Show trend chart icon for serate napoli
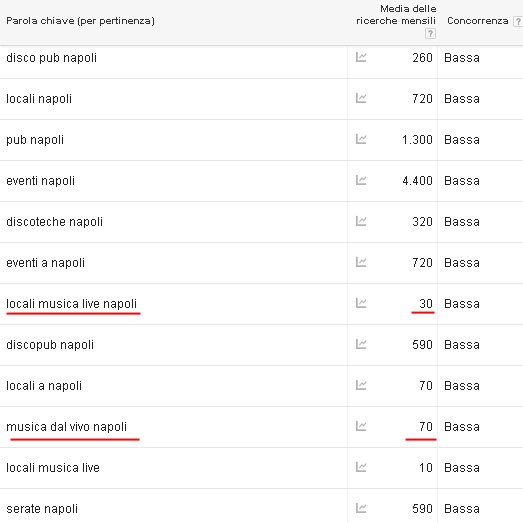523x523 pixels. pyautogui.click(x=361, y=508)
